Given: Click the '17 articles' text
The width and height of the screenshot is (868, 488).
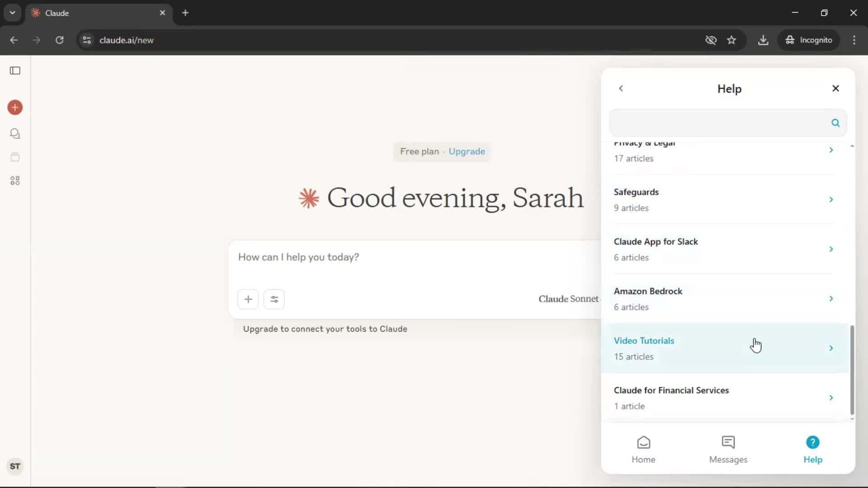Looking at the screenshot, I should click(x=633, y=159).
